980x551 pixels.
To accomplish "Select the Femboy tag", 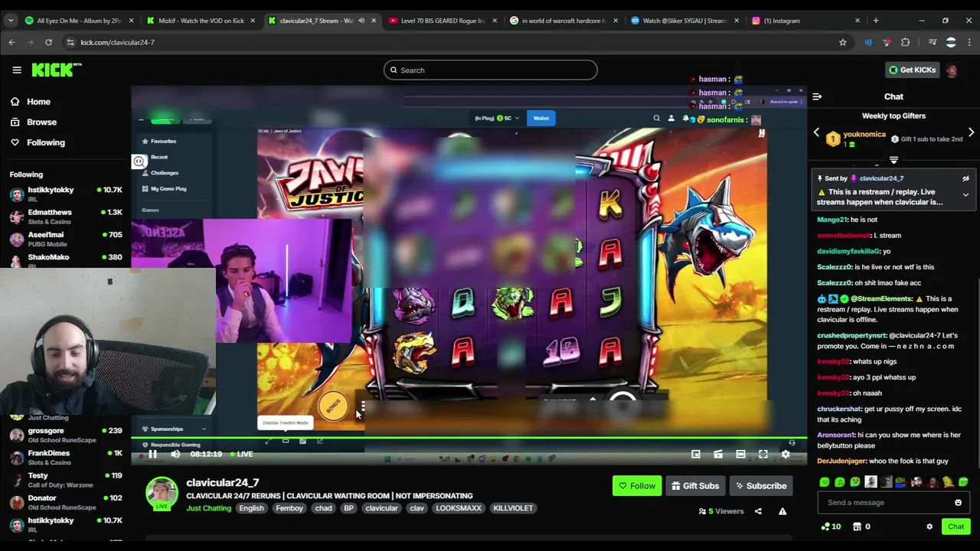I will point(289,508).
